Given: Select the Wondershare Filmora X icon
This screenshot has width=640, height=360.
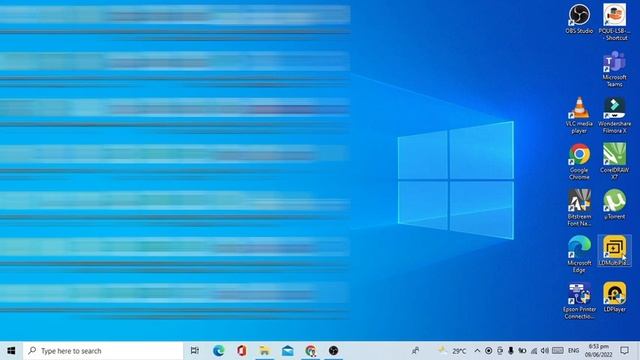Looking at the screenshot, I should click(x=615, y=115).
